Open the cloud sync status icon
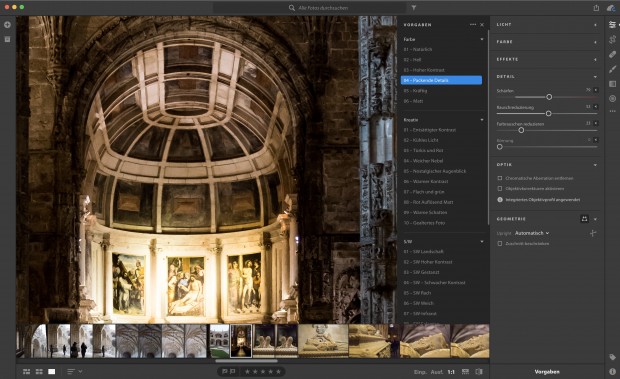The height and width of the screenshot is (379, 620). (611, 8)
